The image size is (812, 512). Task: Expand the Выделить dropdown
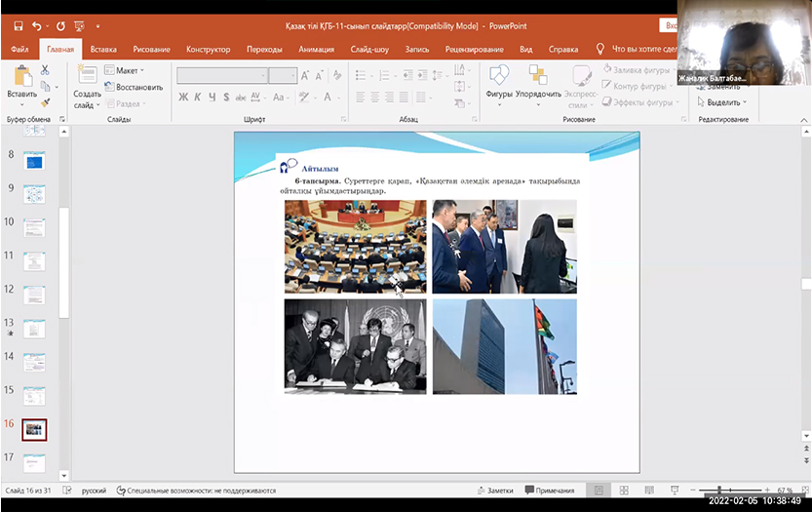pos(724,102)
